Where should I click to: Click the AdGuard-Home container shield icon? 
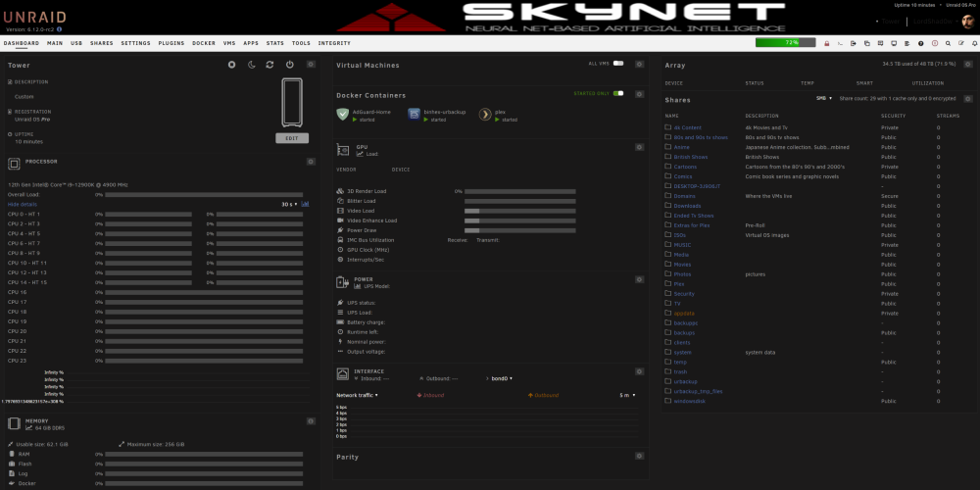click(342, 114)
